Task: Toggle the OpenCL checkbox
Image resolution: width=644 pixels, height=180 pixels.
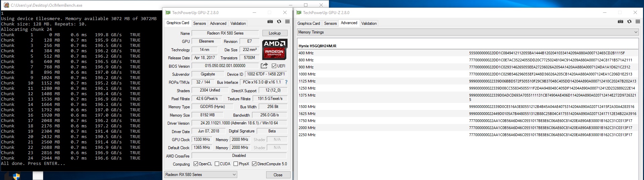Action: click(x=196, y=164)
